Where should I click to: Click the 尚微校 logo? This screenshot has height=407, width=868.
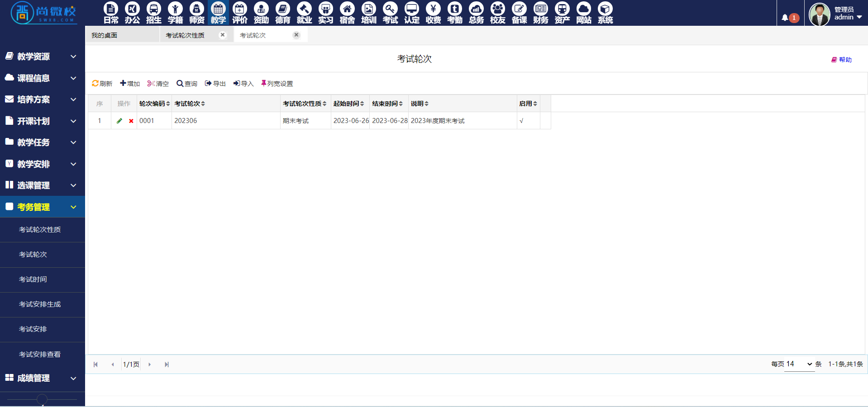pyautogui.click(x=43, y=13)
